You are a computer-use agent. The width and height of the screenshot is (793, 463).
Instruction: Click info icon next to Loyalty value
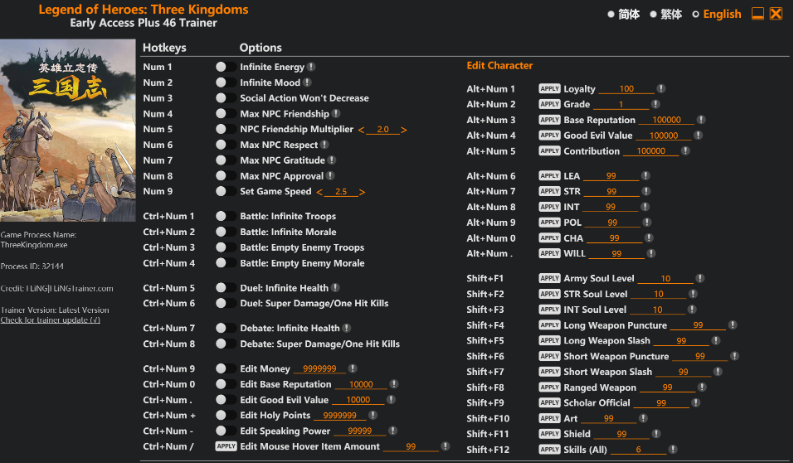[661, 89]
